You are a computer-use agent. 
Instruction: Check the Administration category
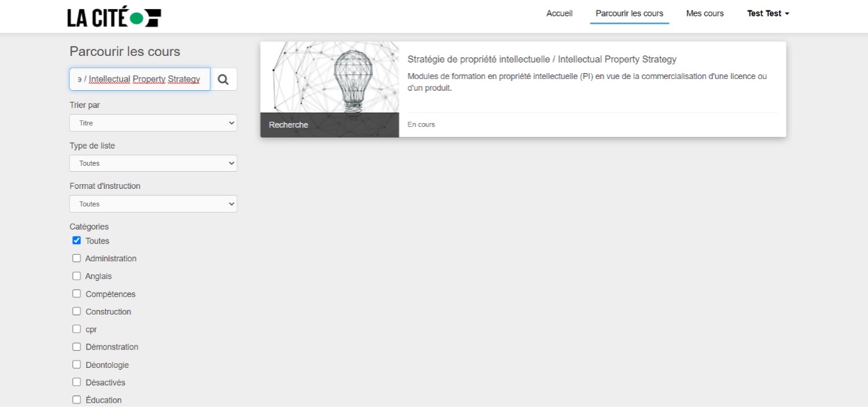coord(76,258)
